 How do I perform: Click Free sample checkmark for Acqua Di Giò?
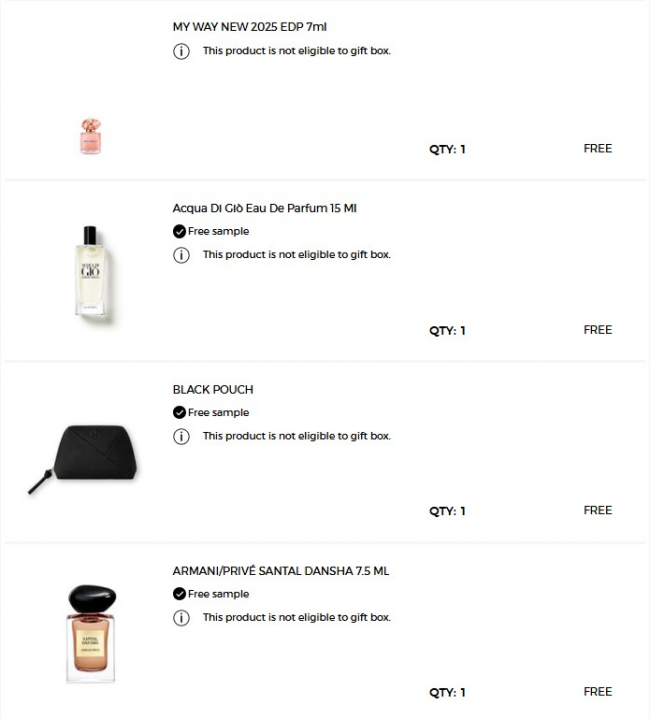[x=179, y=232]
